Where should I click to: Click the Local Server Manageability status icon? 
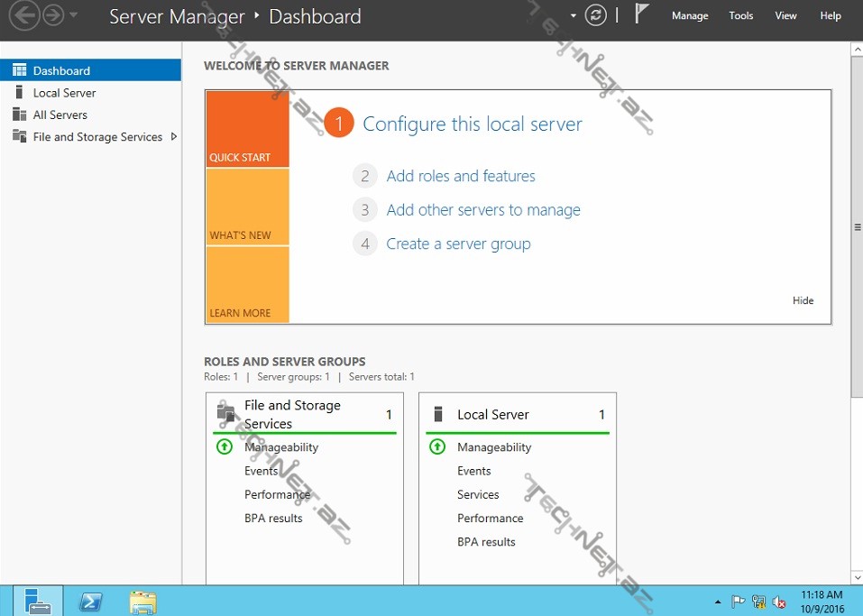437,446
